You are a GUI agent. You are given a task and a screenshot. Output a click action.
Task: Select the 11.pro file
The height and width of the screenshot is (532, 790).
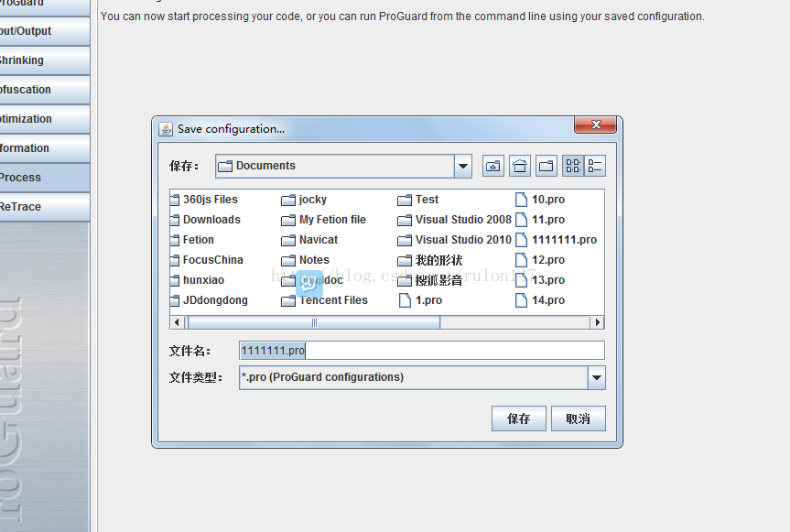pos(540,220)
